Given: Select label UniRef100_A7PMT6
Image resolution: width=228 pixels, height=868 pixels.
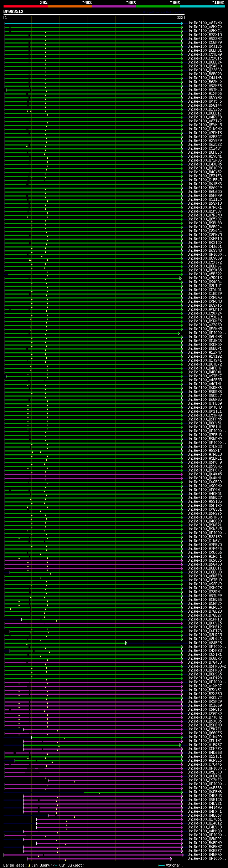Looking at the screenshot, I should 204,133.
